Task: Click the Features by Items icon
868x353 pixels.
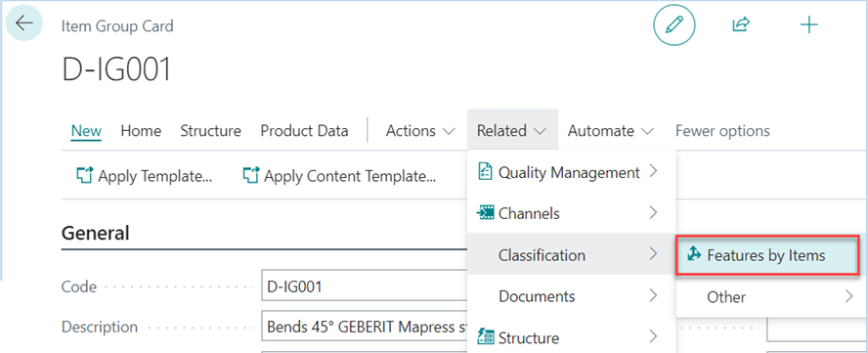Action: (x=694, y=254)
